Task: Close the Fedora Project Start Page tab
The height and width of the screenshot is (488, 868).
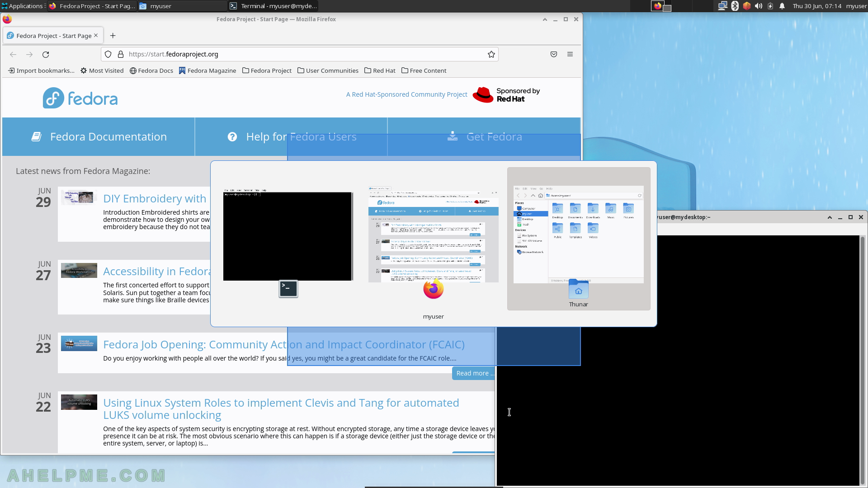Action: (96, 35)
